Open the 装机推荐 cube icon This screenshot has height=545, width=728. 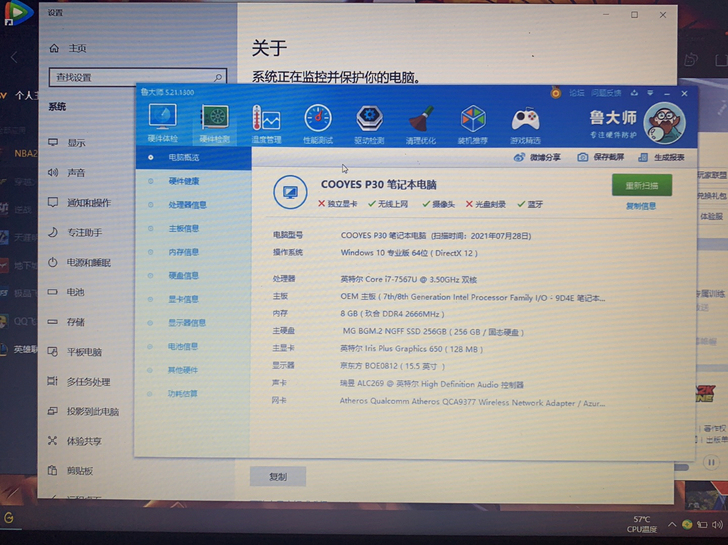473,124
